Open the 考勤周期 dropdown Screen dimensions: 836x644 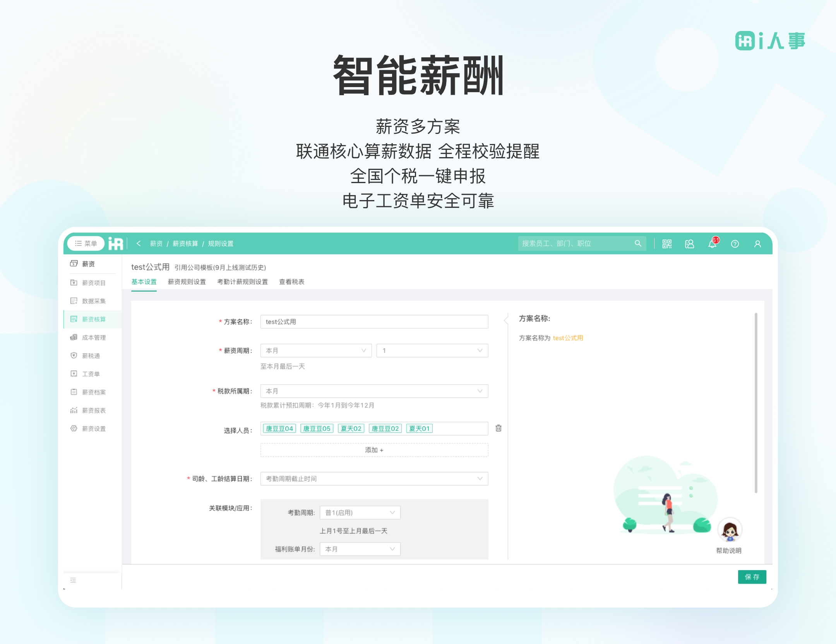360,513
